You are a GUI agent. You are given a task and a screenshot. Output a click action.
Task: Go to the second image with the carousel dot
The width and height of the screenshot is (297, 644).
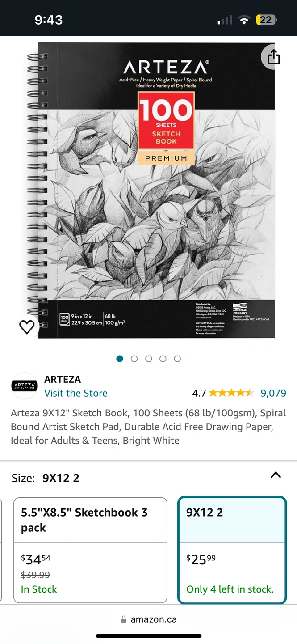[x=134, y=359]
